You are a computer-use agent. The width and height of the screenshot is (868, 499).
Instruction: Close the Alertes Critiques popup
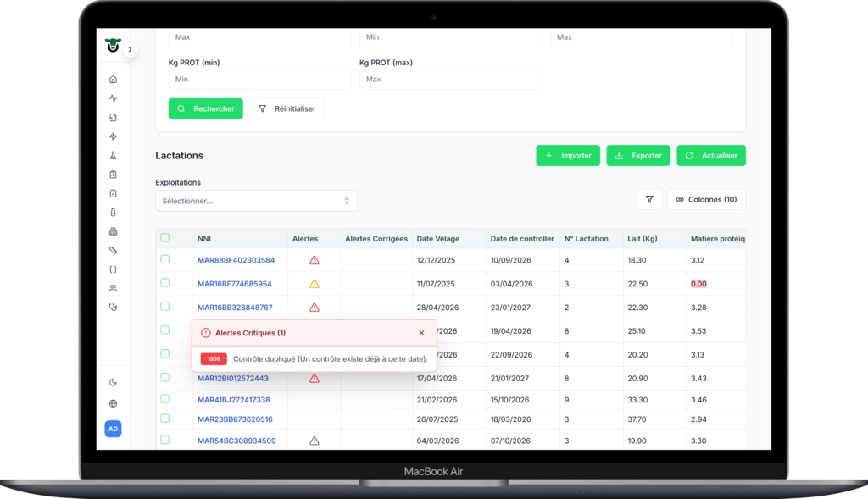click(x=421, y=333)
